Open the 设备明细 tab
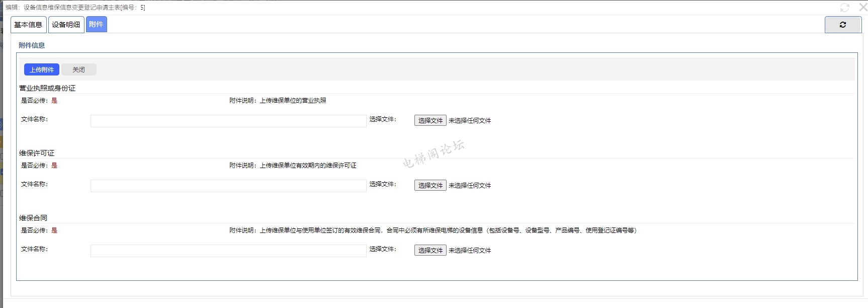868x308 pixels. click(66, 25)
